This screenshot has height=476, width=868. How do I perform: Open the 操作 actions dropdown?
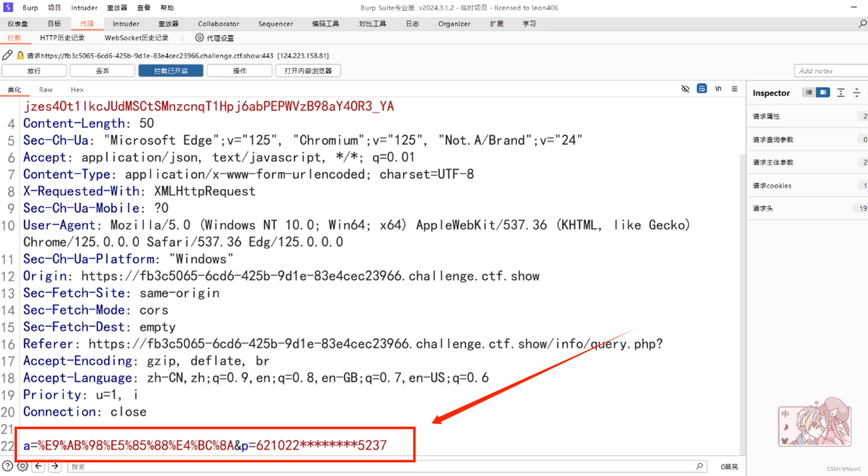pyautogui.click(x=239, y=70)
